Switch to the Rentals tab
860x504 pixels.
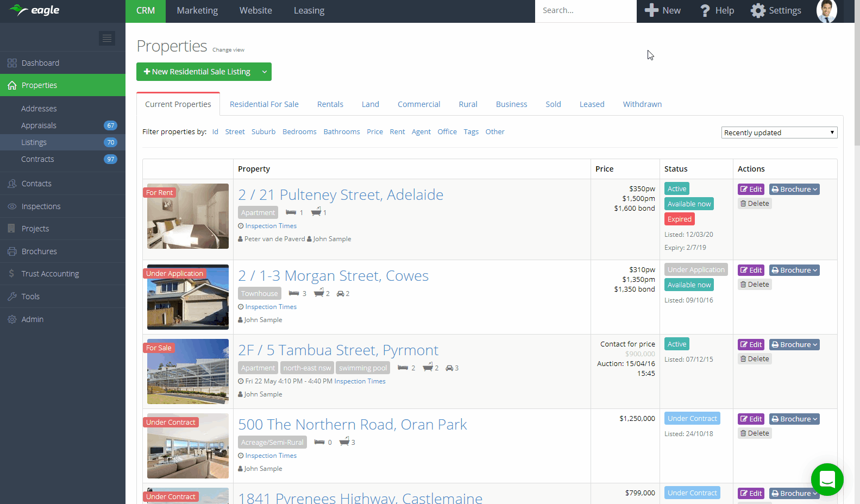point(330,104)
